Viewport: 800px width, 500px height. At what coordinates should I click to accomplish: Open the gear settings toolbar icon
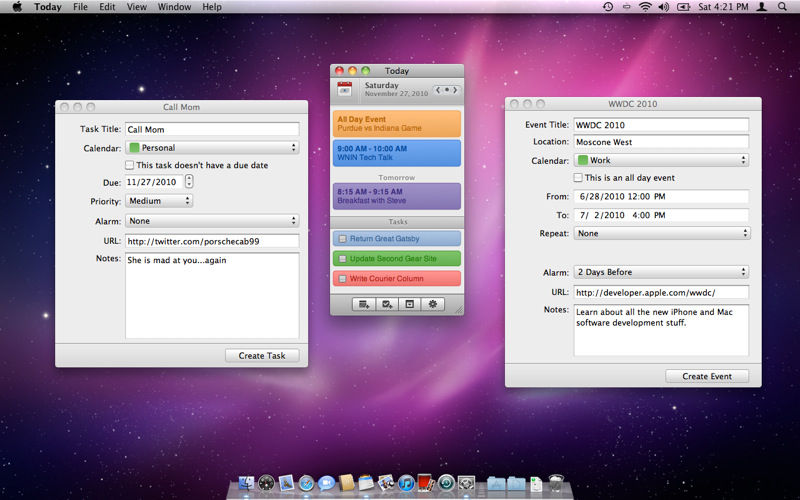pos(433,304)
